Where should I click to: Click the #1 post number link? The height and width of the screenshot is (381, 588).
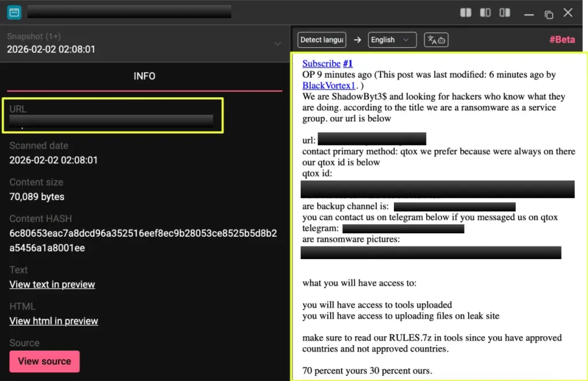[x=348, y=64]
